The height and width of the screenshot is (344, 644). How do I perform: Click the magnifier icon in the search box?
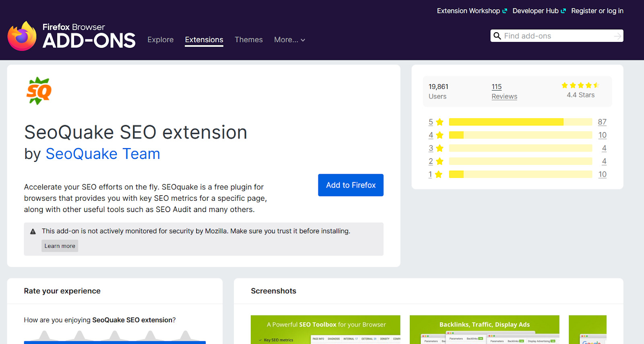(x=497, y=36)
